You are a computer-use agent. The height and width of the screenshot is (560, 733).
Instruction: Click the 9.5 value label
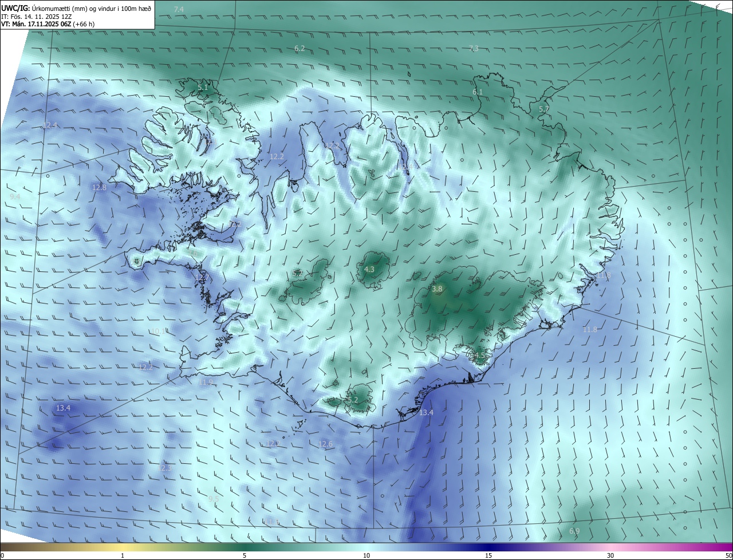pyautogui.click(x=214, y=499)
